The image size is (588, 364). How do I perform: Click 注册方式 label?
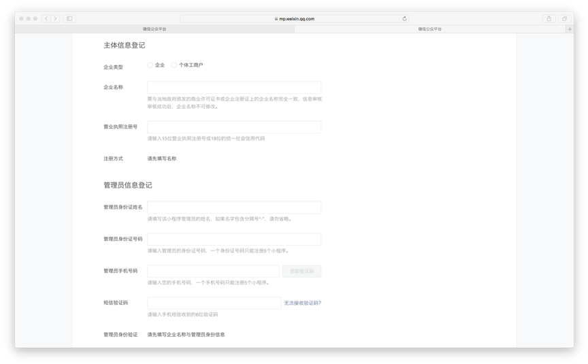click(x=113, y=159)
